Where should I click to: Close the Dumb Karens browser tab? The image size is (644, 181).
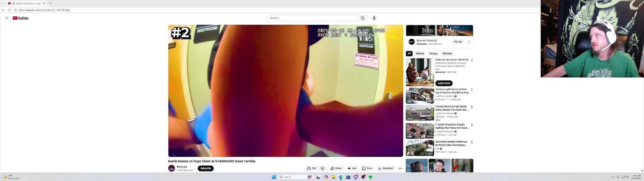(44, 3)
